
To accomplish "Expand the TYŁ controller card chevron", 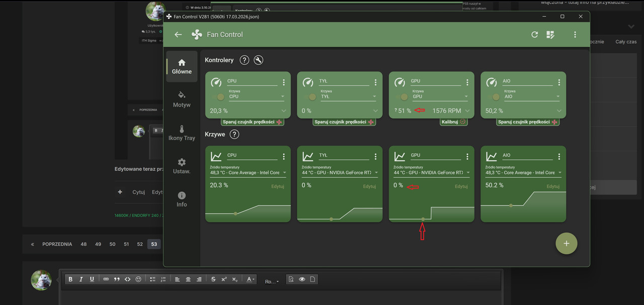I will (376, 111).
